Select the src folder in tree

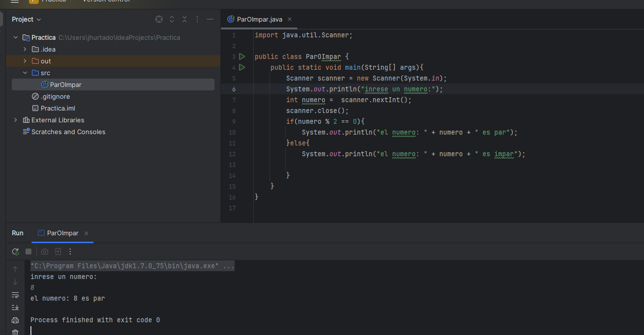113,73
